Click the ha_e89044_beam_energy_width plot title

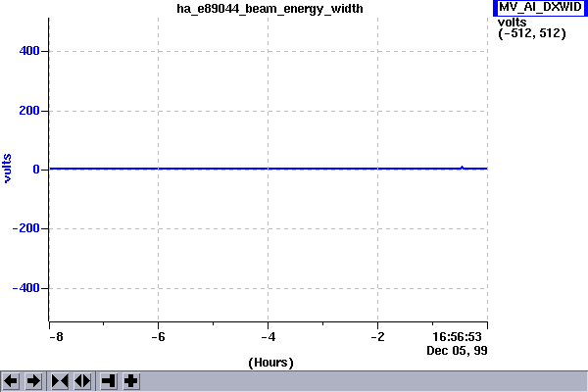[x=269, y=9]
